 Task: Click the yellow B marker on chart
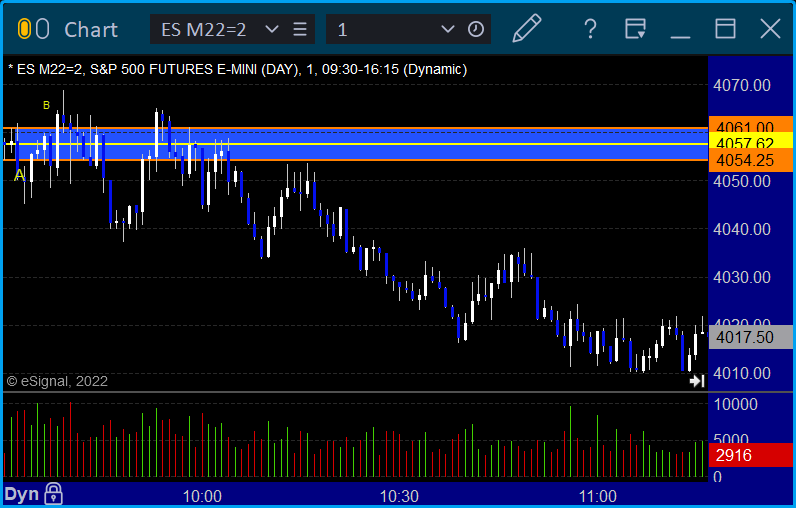(46, 105)
